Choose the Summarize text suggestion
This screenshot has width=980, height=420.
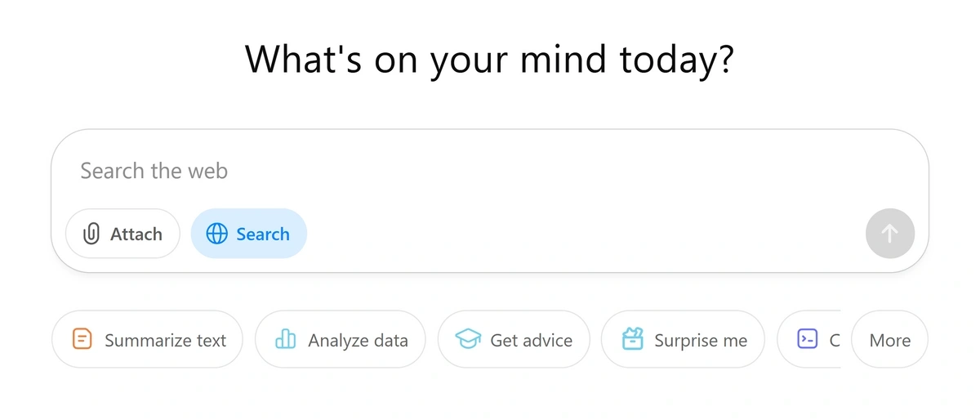[x=147, y=339]
